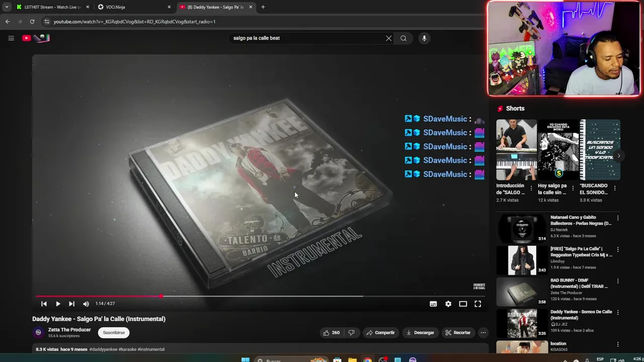Open options for 'BUSCANDO EL SONIDO' short
The width and height of the screenshot is (644, 362).
615,189
